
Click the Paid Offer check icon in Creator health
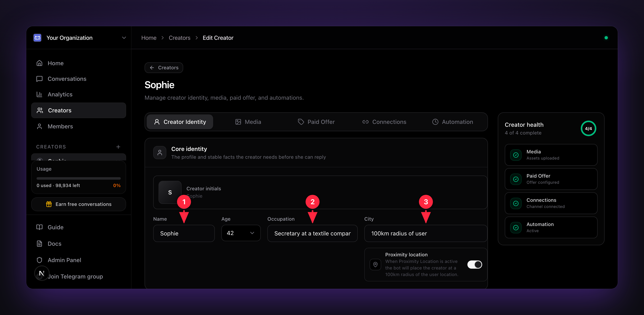[x=516, y=179]
